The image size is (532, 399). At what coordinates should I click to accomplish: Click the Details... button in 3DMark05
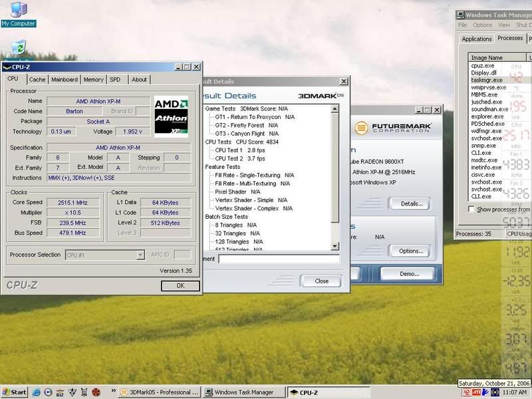(411, 204)
